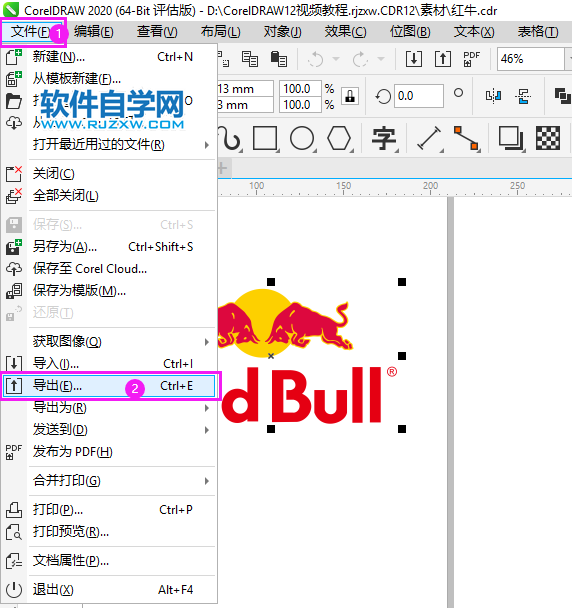572x608 pixels.
Task: Click the mirror vertically icon
Action: click(x=523, y=96)
